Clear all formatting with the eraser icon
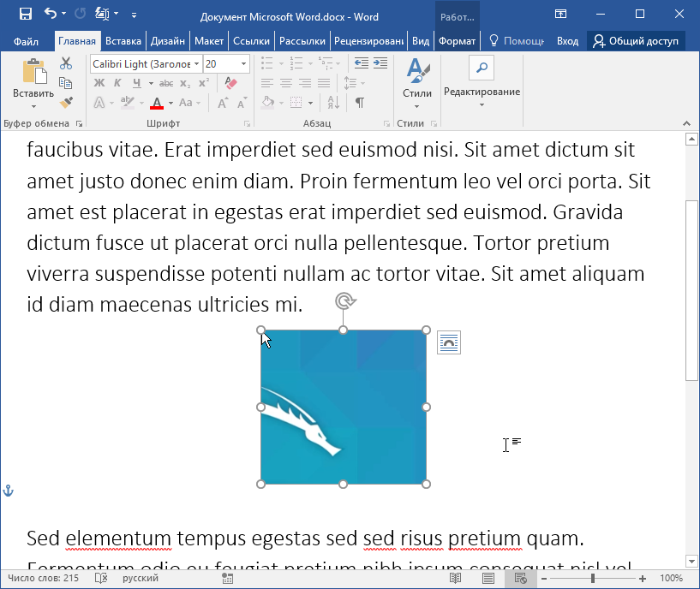Screen dimensions: 700x589 point(230,83)
